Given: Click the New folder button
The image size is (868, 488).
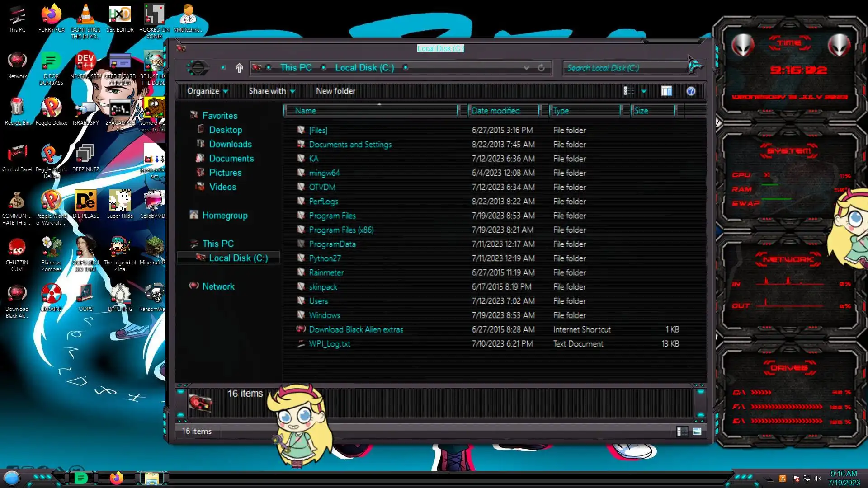Looking at the screenshot, I should coord(335,91).
